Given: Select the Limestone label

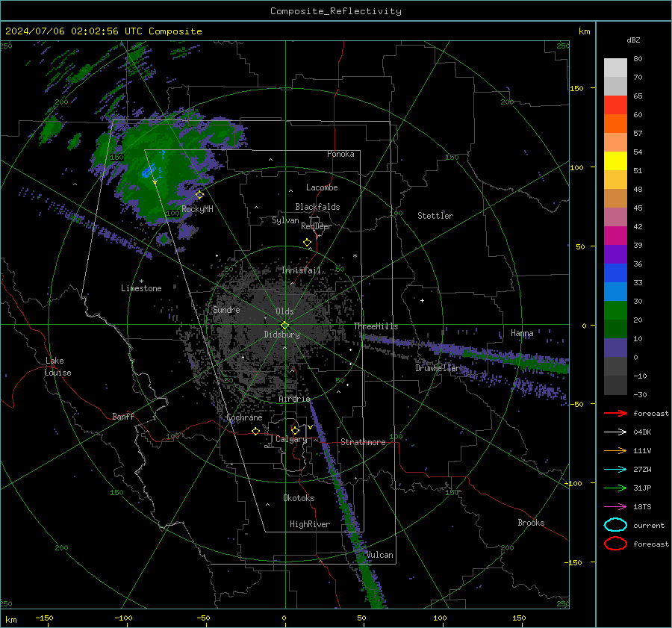Looking at the screenshot, I should coord(141,288).
